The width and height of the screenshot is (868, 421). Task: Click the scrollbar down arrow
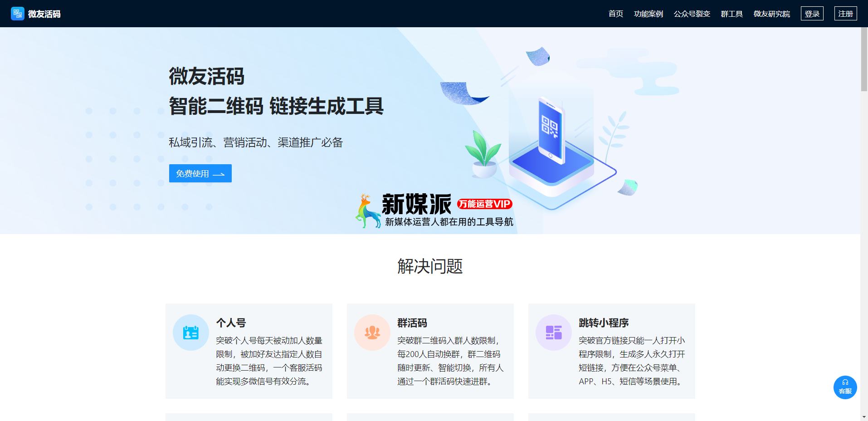(x=864, y=416)
